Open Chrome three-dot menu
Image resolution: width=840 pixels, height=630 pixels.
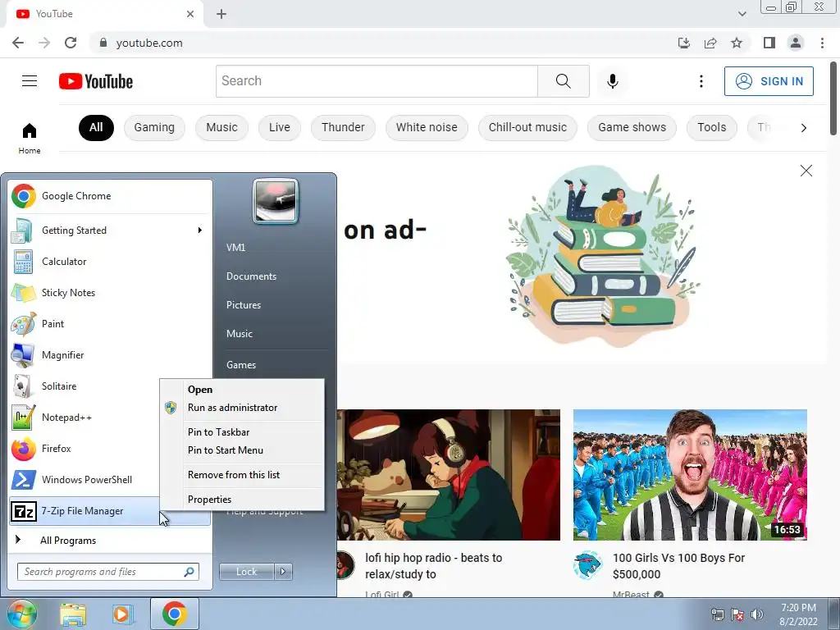click(822, 43)
